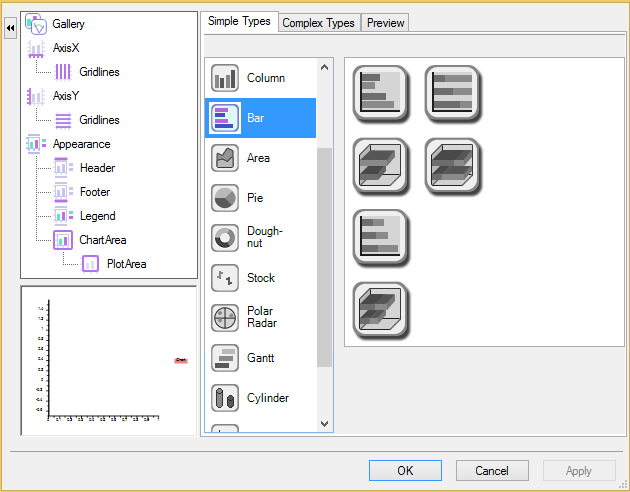Select the Cylinder chart icon
The width and height of the screenshot is (630, 492).
(225, 398)
